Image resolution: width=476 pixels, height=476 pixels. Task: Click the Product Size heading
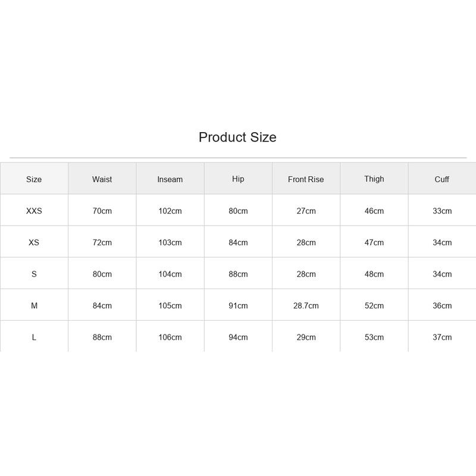click(237, 137)
